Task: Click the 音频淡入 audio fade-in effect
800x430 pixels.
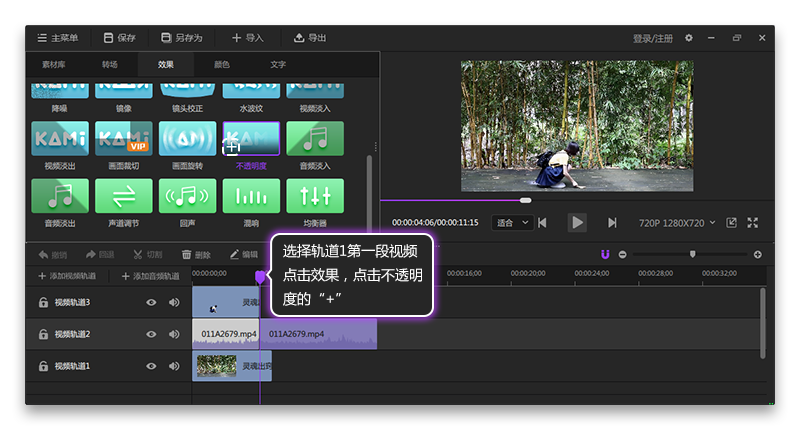Action: pyautogui.click(x=315, y=138)
